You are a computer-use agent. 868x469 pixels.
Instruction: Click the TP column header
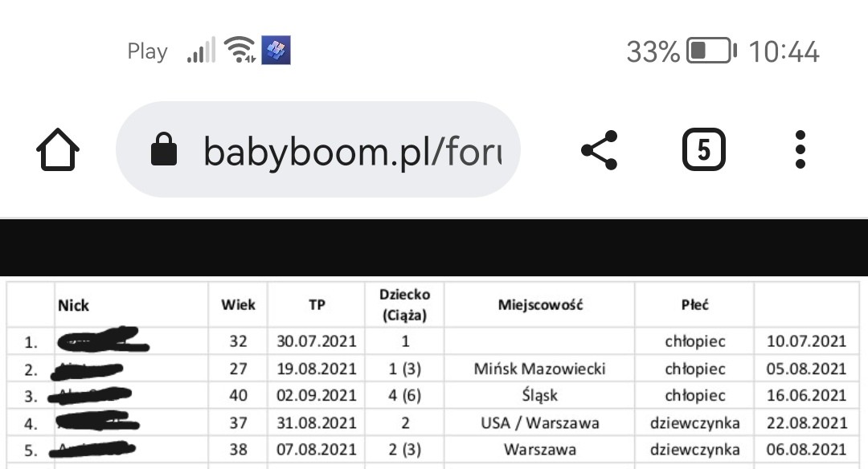(317, 305)
